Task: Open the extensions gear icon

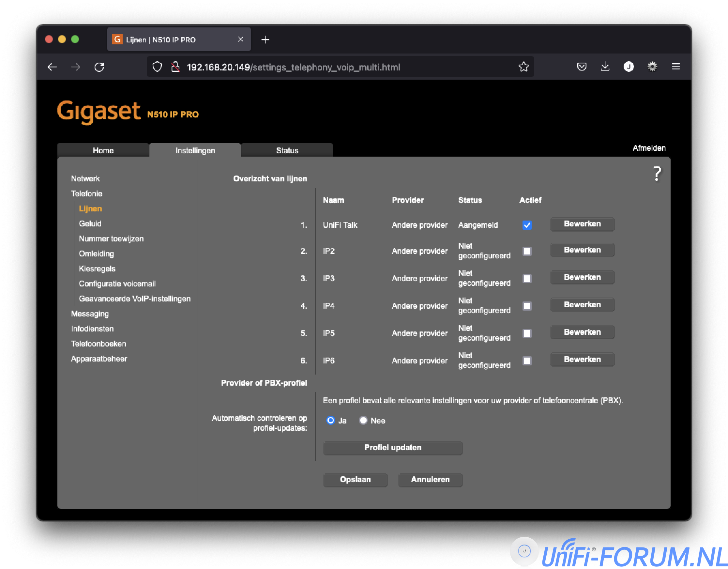Action: click(x=652, y=67)
